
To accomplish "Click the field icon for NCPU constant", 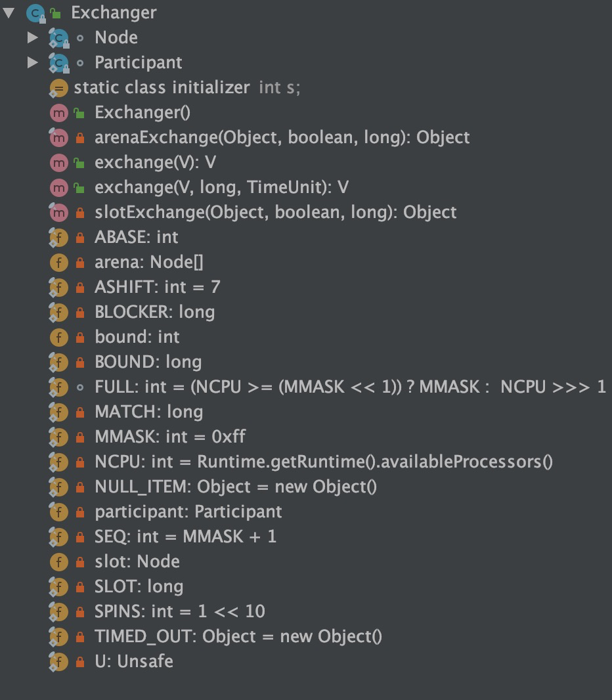I will [x=58, y=462].
